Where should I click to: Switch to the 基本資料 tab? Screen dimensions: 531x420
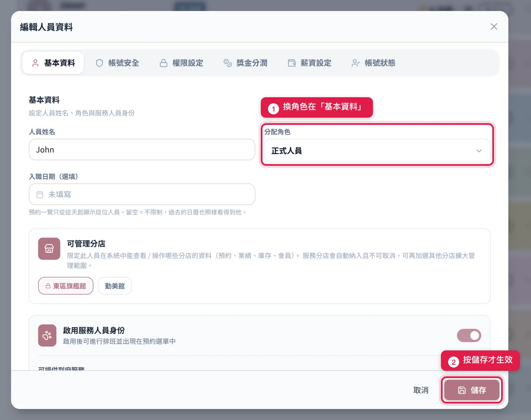click(x=53, y=63)
